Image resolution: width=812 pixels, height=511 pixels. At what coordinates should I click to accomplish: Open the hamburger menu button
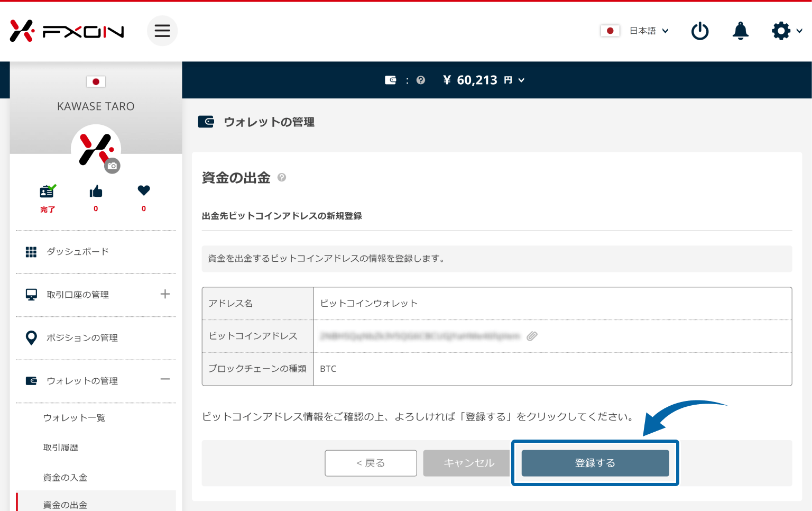point(162,31)
